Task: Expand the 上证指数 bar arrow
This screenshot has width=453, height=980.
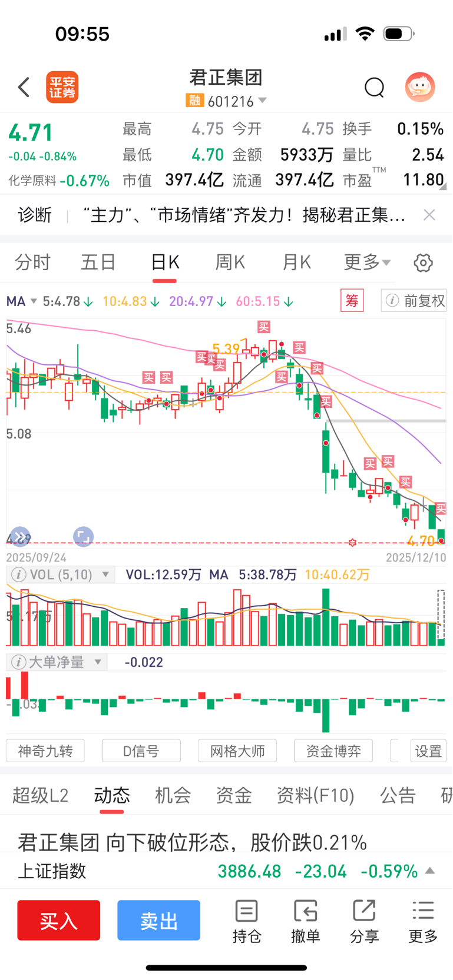Action: click(431, 871)
